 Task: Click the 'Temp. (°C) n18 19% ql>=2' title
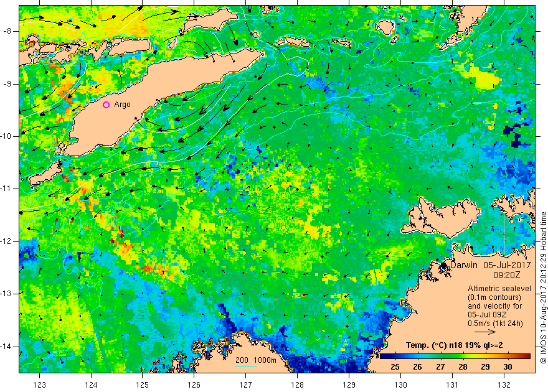tap(455, 345)
